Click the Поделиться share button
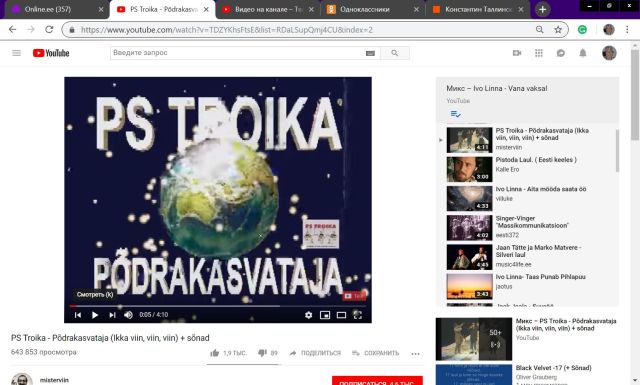Viewport: 640px width, 385px height. tap(315, 353)
